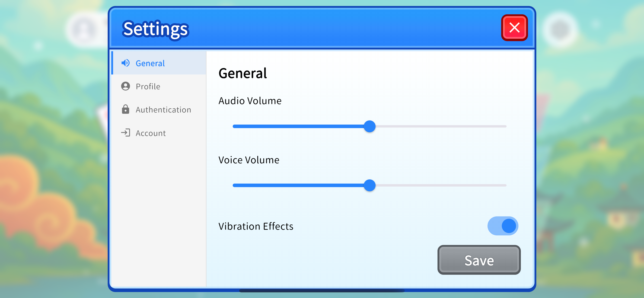Switch to the Profile tab

pos(159,86)
